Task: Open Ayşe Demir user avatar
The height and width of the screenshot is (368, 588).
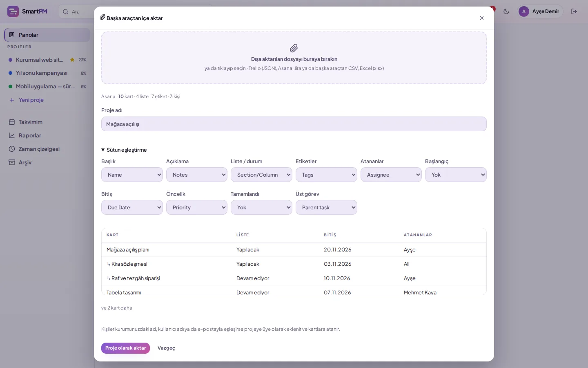Action: tap(524, 11)
